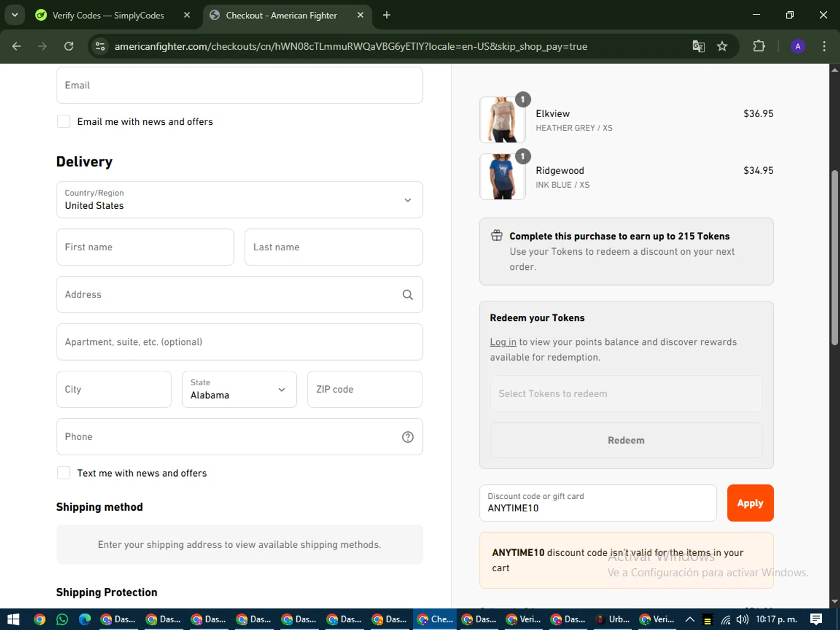Click the Redeem button
This screenshot has width=840, height=630.
pos(626,440)
